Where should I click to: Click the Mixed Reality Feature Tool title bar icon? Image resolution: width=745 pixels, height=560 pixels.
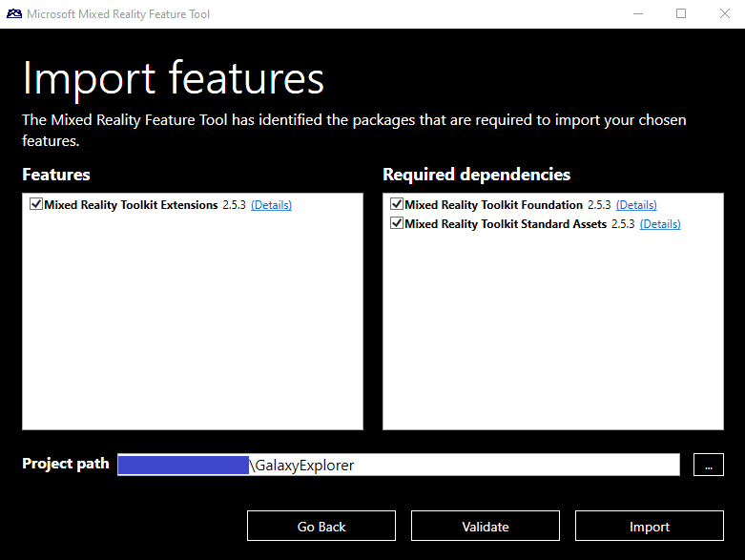tap(14, 14)
